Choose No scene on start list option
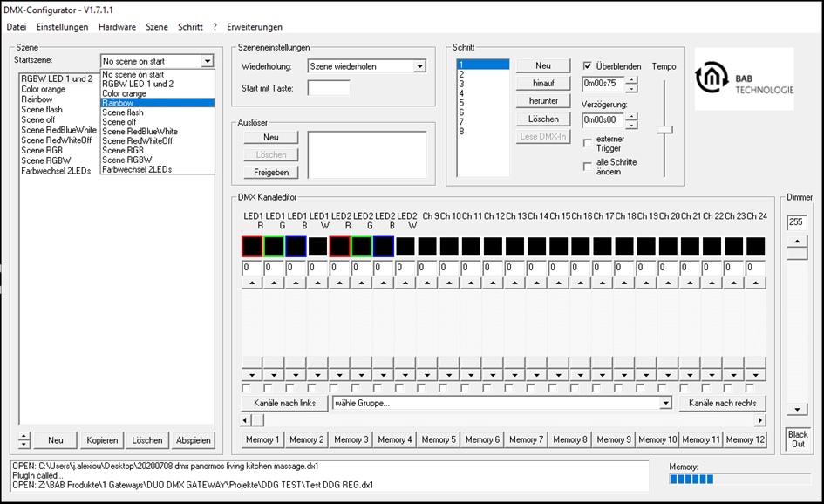 tap(158, 75)
